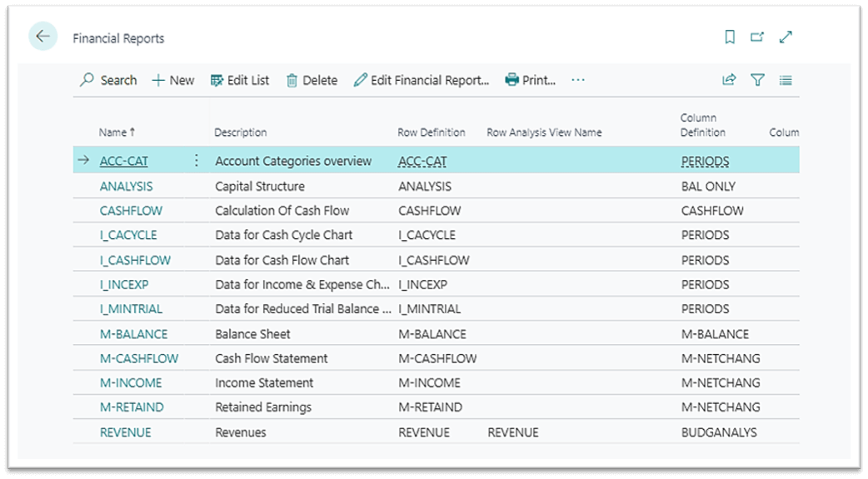The image size is (868, 479).
Task: Open page in new window icon
Action: point(757,37)
